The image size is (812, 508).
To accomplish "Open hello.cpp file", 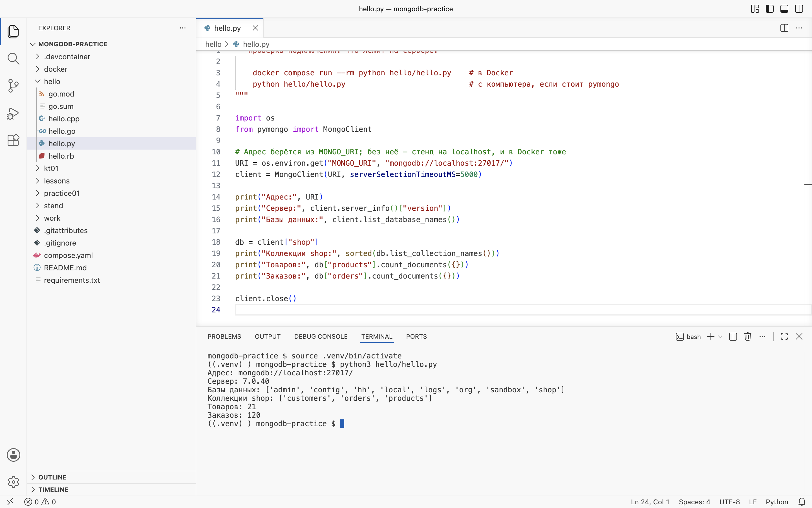I will (x=111, y=119).
